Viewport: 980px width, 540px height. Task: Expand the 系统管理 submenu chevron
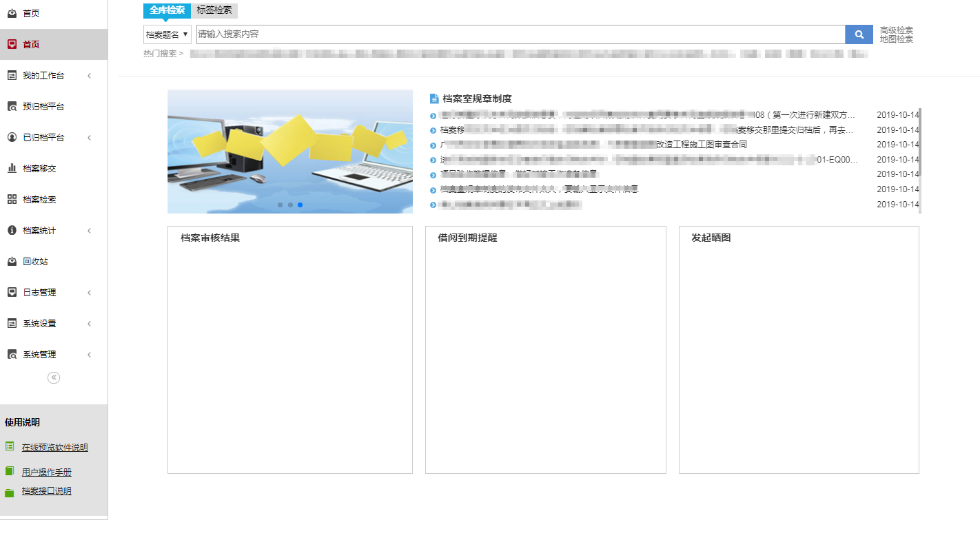[90, 355]
